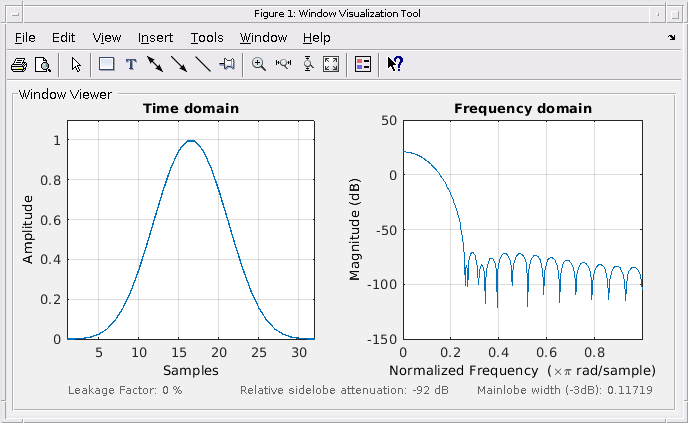Click the full view restore icon
The width and height of the screenshot is (688, 423).
(x=331, y=64)
